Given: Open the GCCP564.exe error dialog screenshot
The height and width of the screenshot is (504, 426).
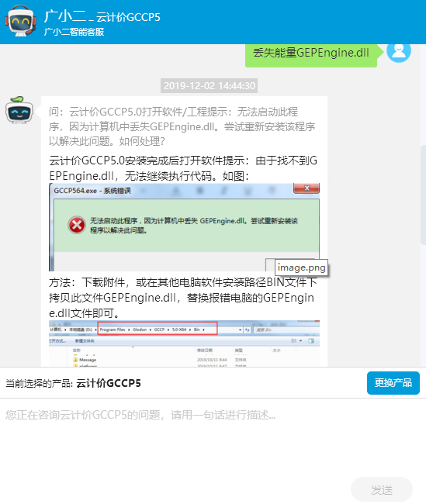Looking at the screenshot, I should click(x=185, y=227).
